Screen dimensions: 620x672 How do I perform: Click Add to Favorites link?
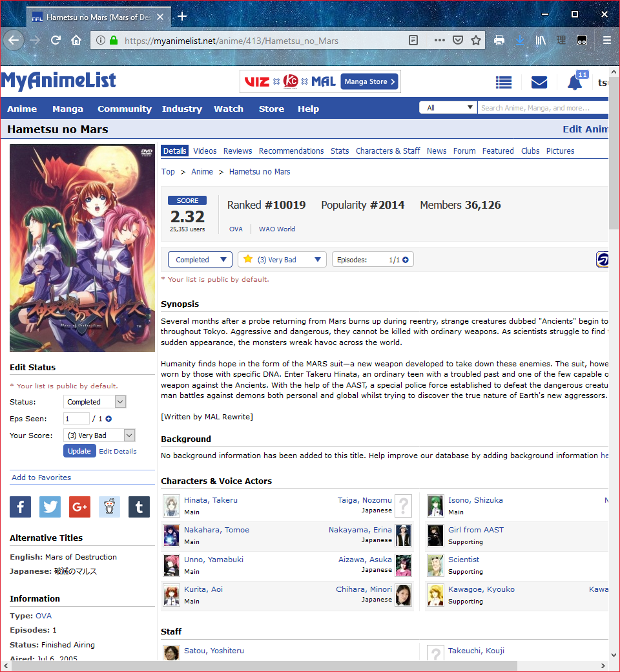click(x=41, y=478)
